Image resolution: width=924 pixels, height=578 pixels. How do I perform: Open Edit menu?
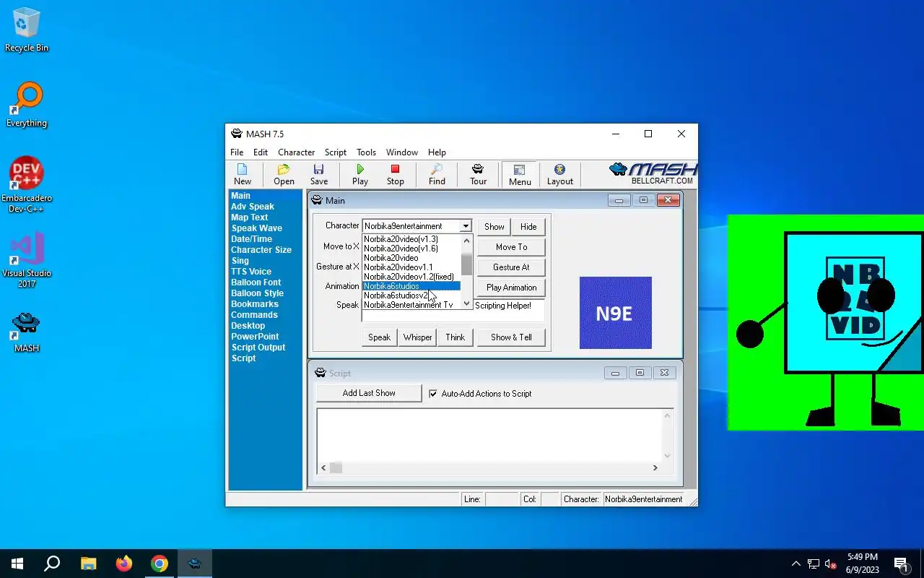point(261,152)
